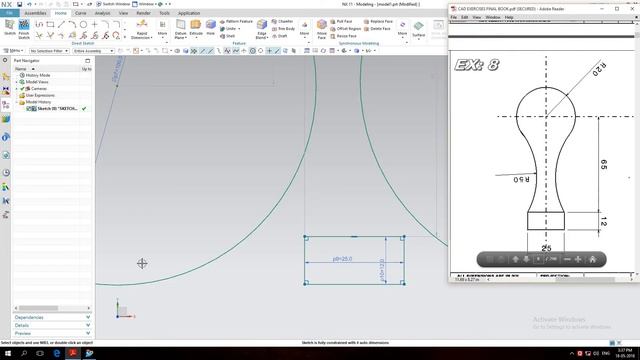This screenshot has height=360, width=640.
Task: Toggle the Cameras checkmark in Part Navigator
Action: click(x=22, y=89)
